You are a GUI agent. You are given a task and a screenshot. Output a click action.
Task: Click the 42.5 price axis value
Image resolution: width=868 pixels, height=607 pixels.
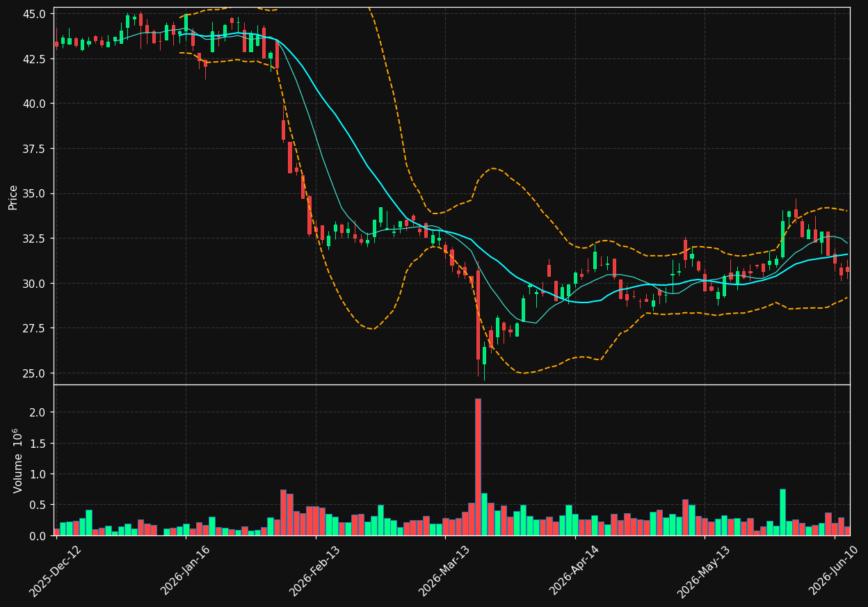[x=35, y=59]
